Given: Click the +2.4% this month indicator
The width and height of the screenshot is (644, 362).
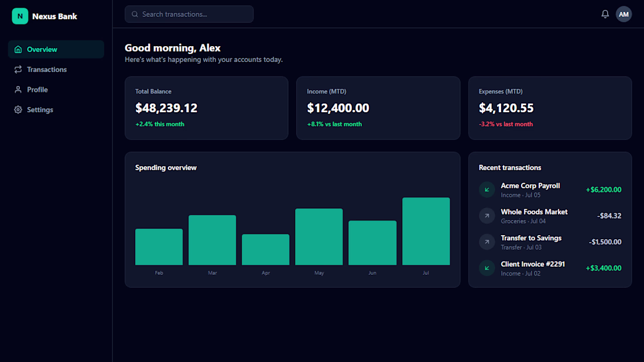Looking at the screenshot, I should (x=160, y=124).
